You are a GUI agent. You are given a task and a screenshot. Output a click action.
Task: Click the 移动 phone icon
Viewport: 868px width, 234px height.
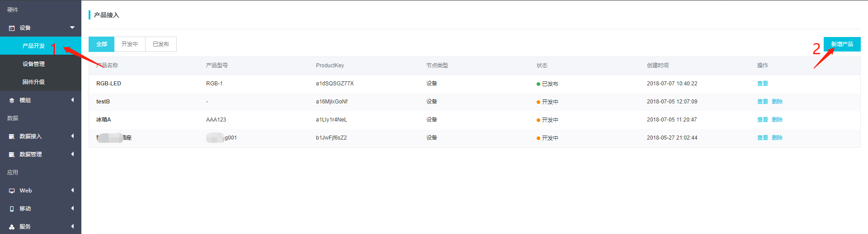12,209
